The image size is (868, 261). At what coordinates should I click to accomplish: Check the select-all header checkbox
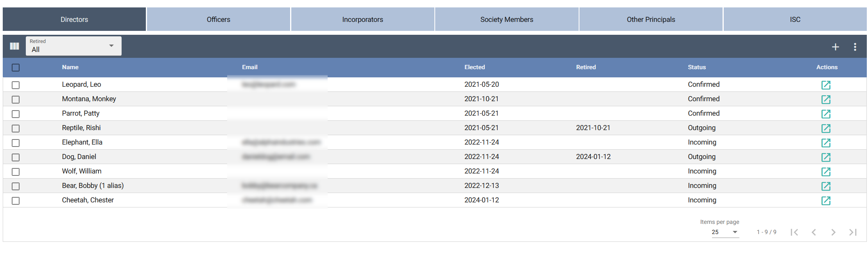[x=16, y=68]
